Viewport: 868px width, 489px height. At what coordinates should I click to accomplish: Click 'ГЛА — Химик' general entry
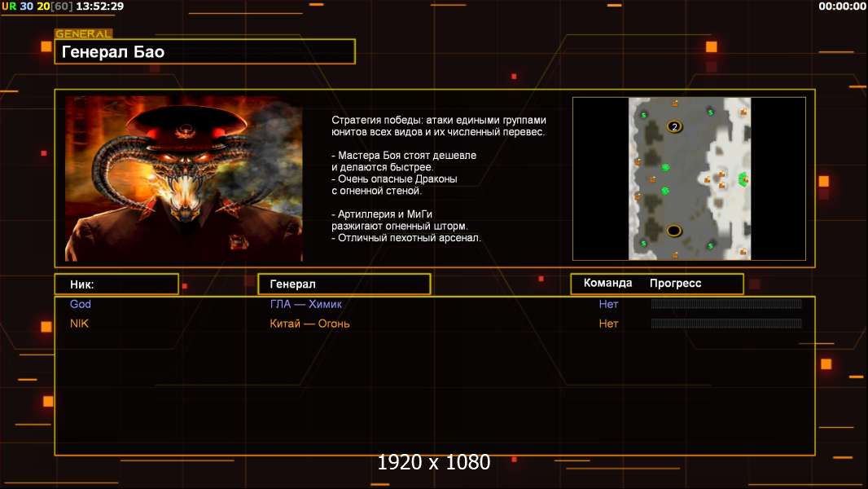305,304
